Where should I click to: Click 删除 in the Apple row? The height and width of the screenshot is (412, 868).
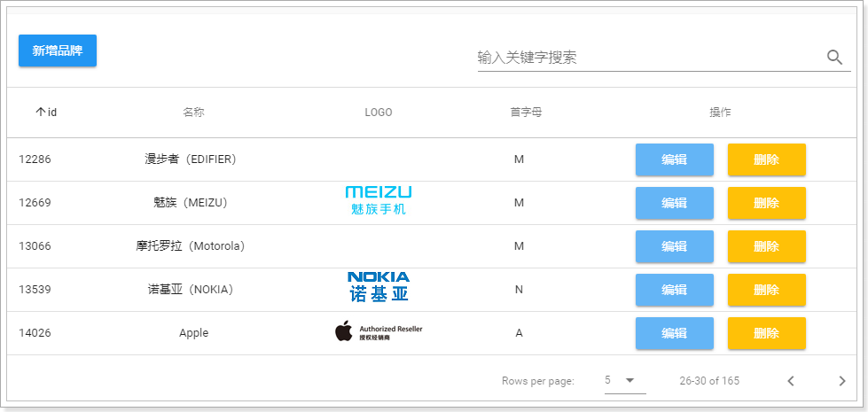click(x=766, y=333)
